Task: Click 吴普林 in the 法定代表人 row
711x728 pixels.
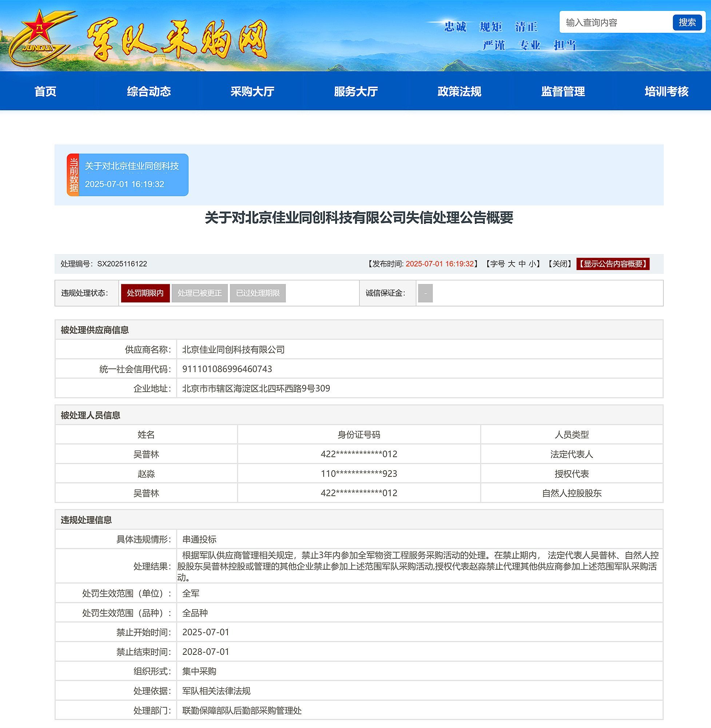Action: coord(146,454)
